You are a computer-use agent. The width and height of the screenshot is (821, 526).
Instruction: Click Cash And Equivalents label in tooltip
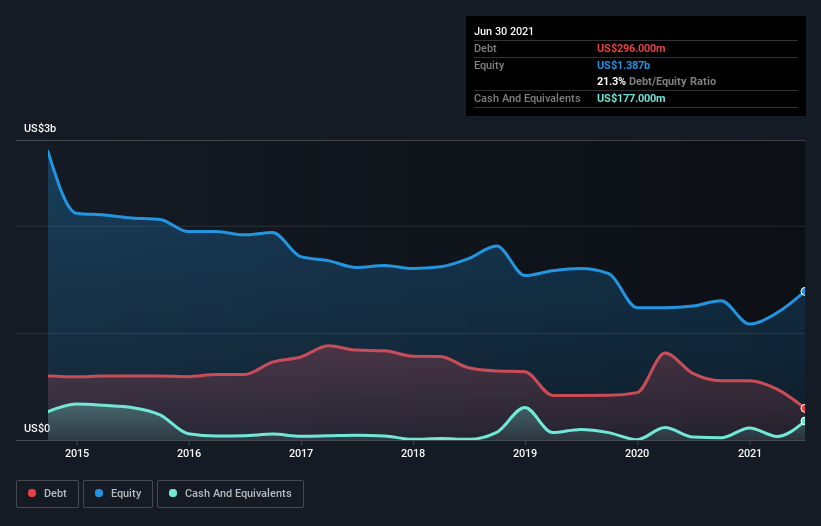click(x=527, y=98)
